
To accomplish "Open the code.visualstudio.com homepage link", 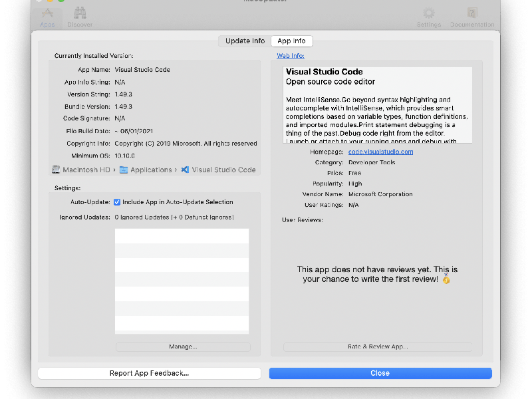I will 380,152.
